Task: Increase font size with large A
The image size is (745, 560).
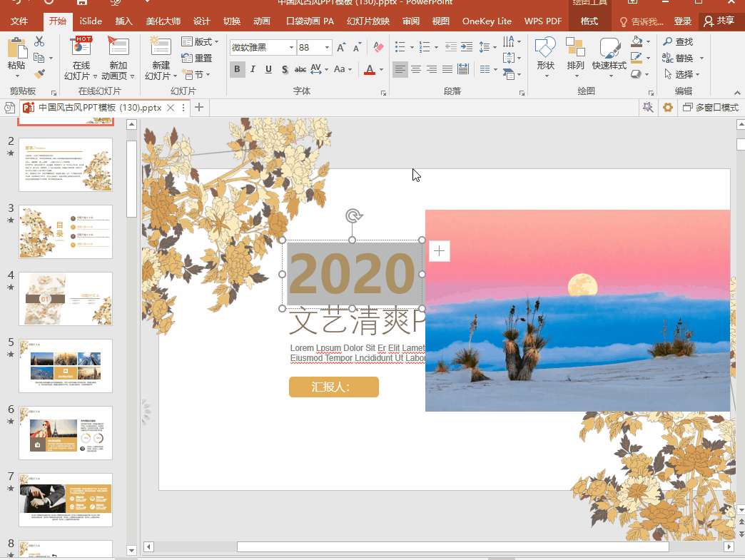Action: [x=340, y=48]
